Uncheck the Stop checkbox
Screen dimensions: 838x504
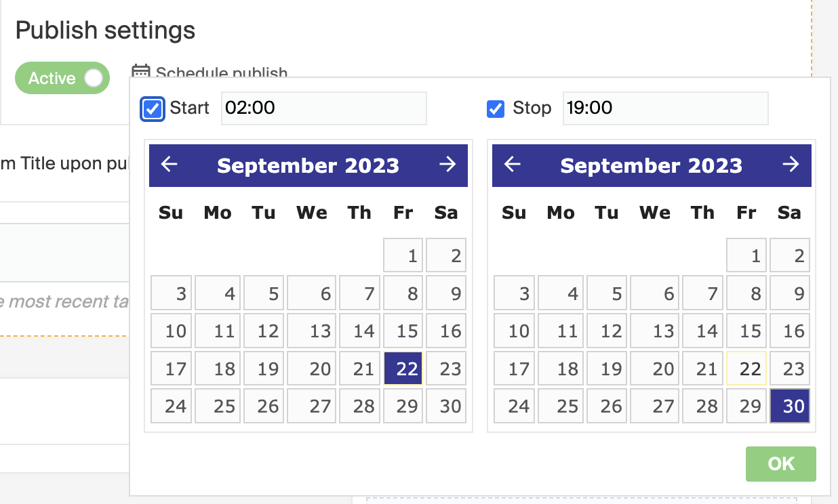click(496, 108)
